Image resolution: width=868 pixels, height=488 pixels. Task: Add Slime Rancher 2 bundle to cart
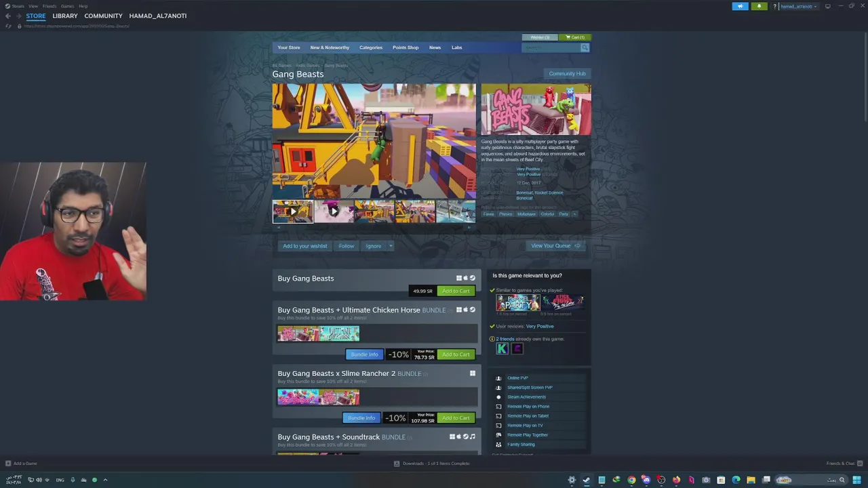click(x=456, y=418)
